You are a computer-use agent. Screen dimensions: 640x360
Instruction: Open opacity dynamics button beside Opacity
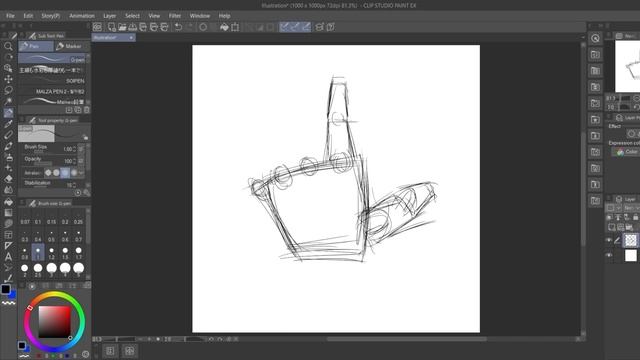[x=81, y=161]
